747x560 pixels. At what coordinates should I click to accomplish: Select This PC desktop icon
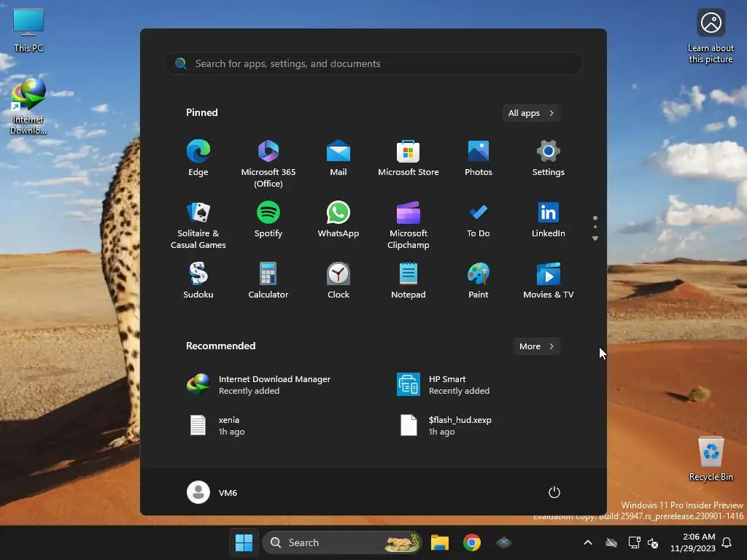click(28, 30)
